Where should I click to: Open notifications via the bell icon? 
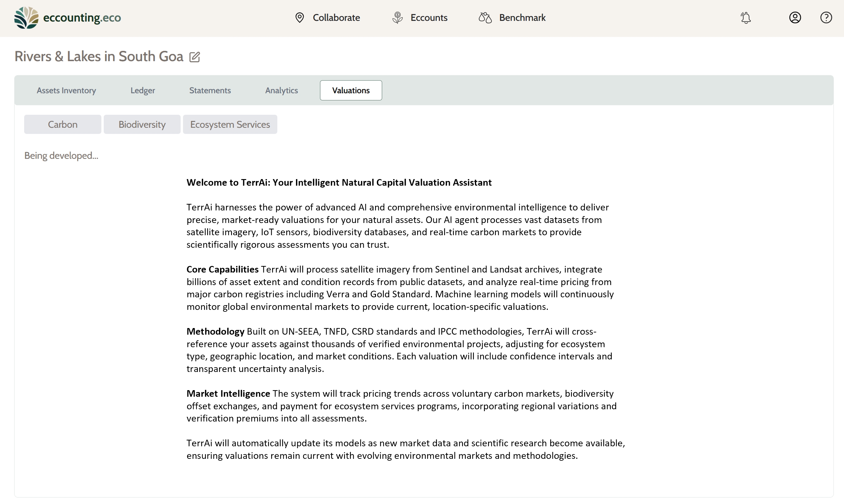tap(745, 18)
